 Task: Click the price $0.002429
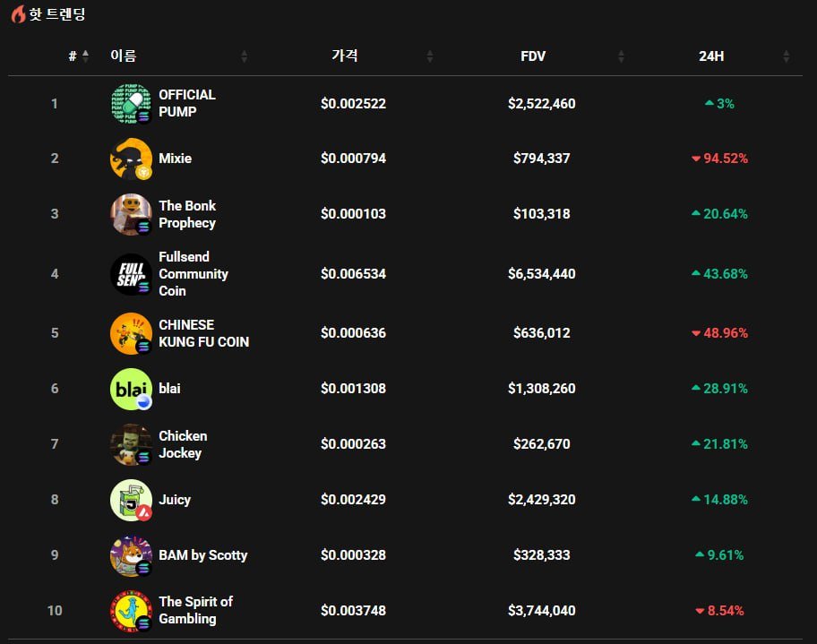tap(353, 499)
